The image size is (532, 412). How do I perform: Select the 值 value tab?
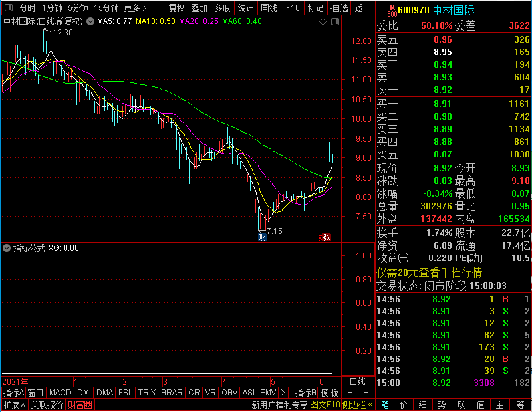point(480,405)
